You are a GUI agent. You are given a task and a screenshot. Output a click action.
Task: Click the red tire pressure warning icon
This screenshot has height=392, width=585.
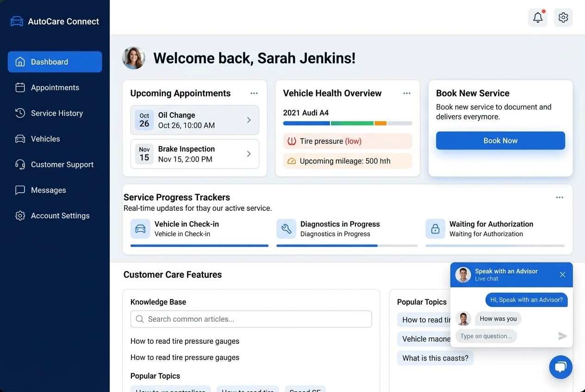[292, 141]
